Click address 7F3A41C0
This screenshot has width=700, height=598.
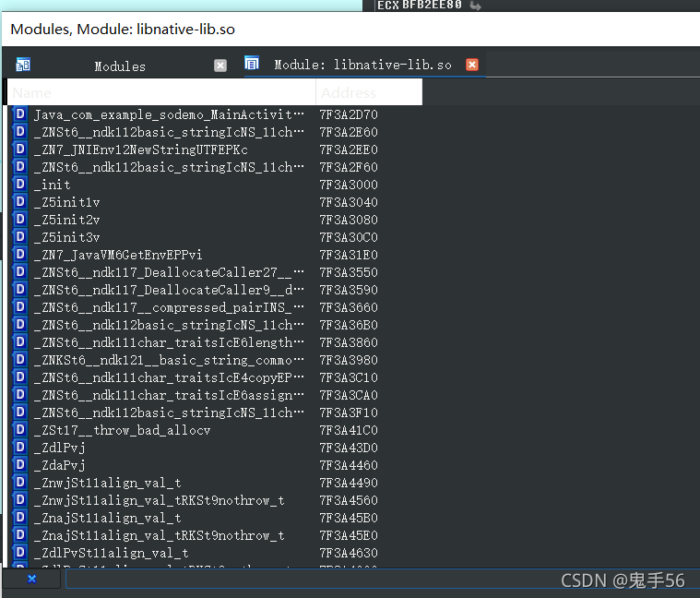tap(349, 430)
